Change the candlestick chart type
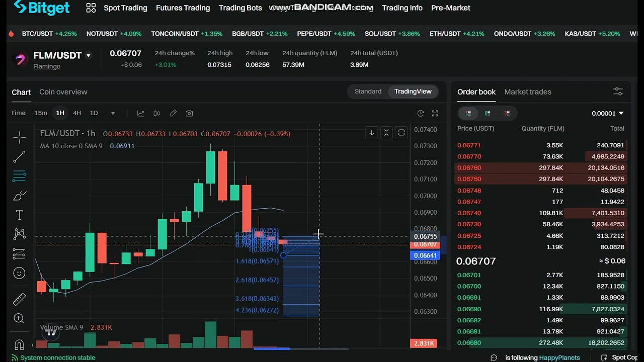 click(157, 113)
